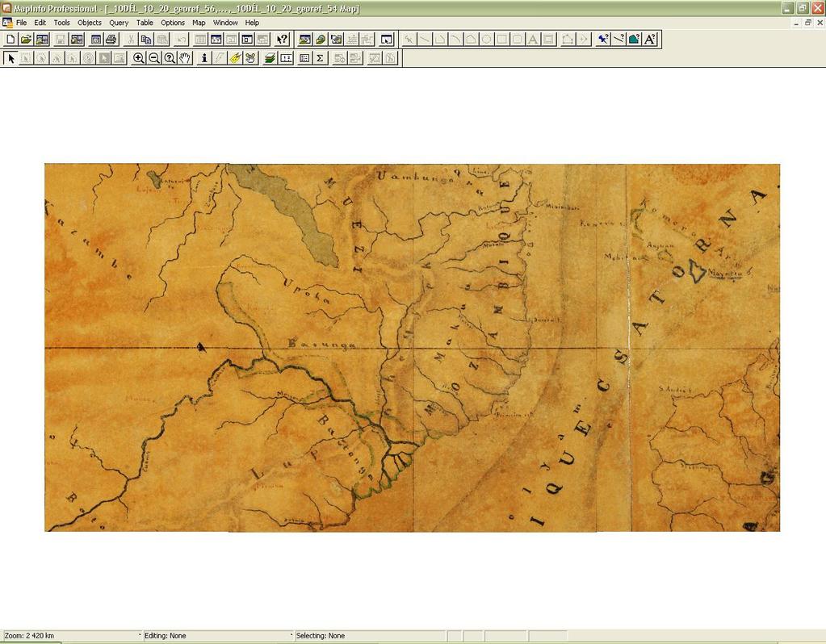The width and height of the screenshot is (826, 644).
Task: Click the Print Window icon
Action: pos(111,40)
